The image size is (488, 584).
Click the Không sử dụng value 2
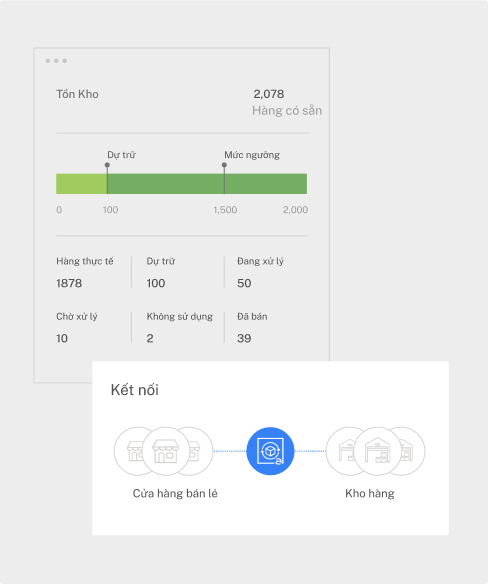150,339
